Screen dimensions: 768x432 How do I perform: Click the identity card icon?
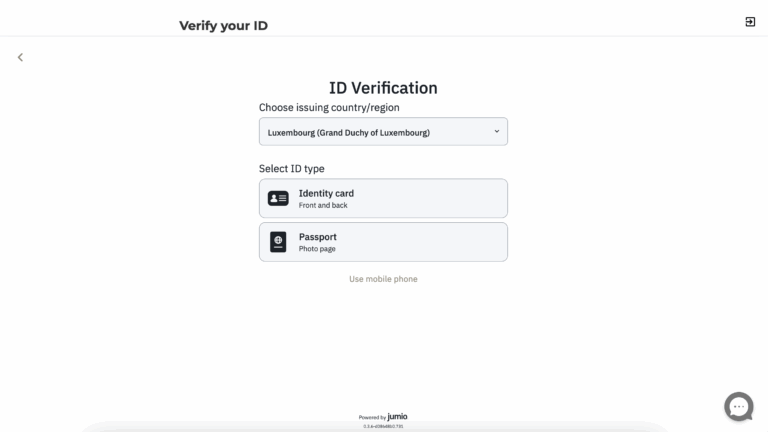pyautogui.click(x=278, y=199)
